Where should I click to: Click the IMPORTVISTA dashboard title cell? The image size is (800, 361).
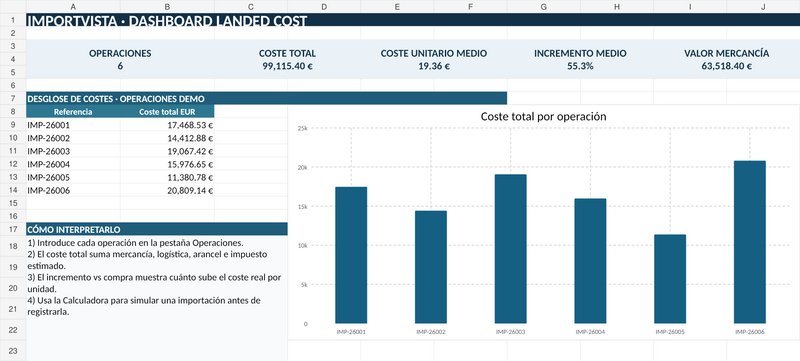coord(413,20)
